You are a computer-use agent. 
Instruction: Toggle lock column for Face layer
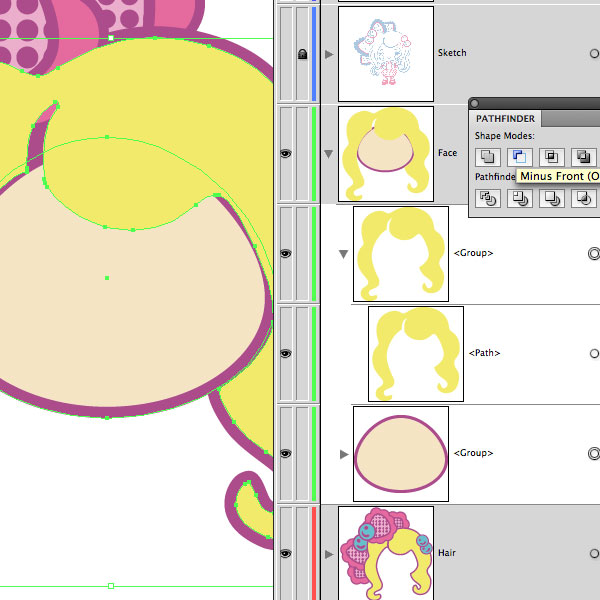click(x=302, y=154)
